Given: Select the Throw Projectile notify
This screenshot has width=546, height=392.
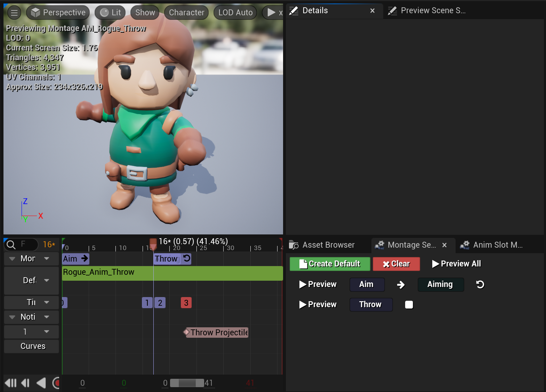Looking at the screenshot, I should [216, 333].
